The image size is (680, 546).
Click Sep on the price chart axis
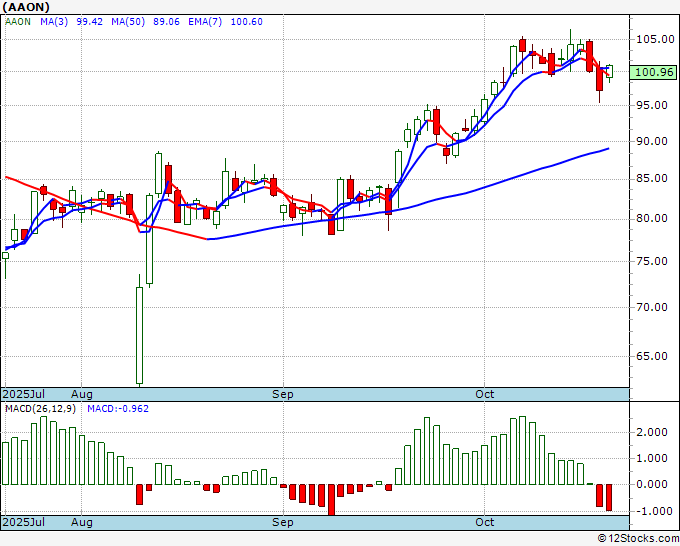[283, 394]
